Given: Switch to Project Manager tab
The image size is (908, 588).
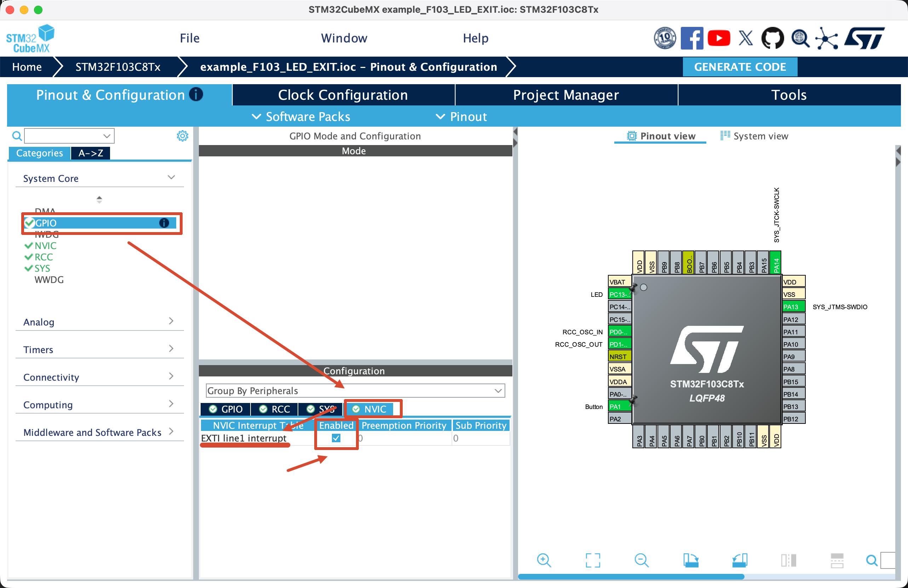Looking at the screenshot, I should 566,94.
